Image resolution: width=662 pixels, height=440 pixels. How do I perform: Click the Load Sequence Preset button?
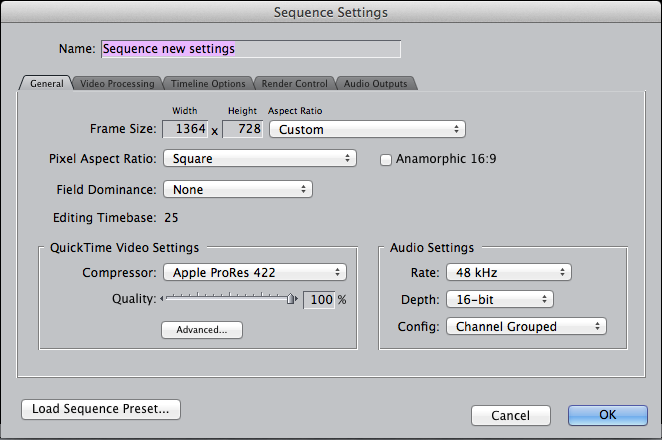pos(100,408)
